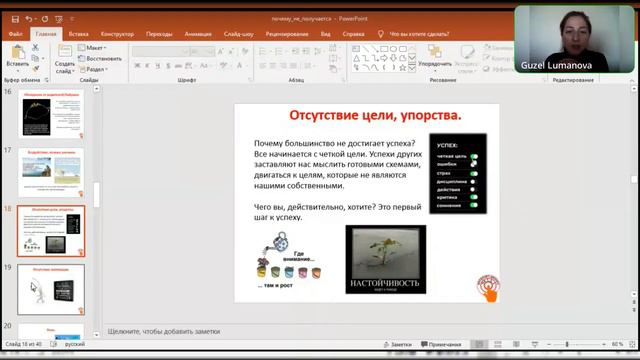Screen dimensions: 640x360
Task: Click the Redo icon in title bar
Action: (45, 19)
